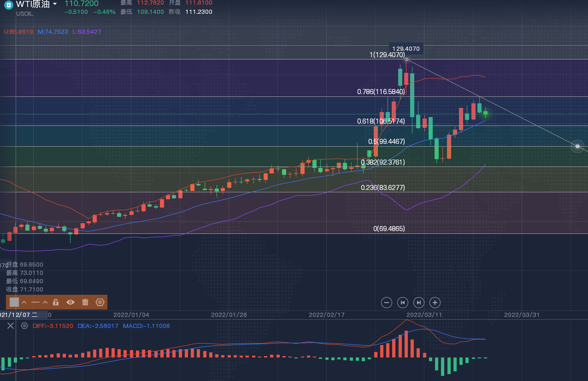The height and width of the screenshot is (381, 588).
Task: Open the WTI原油 symbol dropdown arrow
Action: 55,4
